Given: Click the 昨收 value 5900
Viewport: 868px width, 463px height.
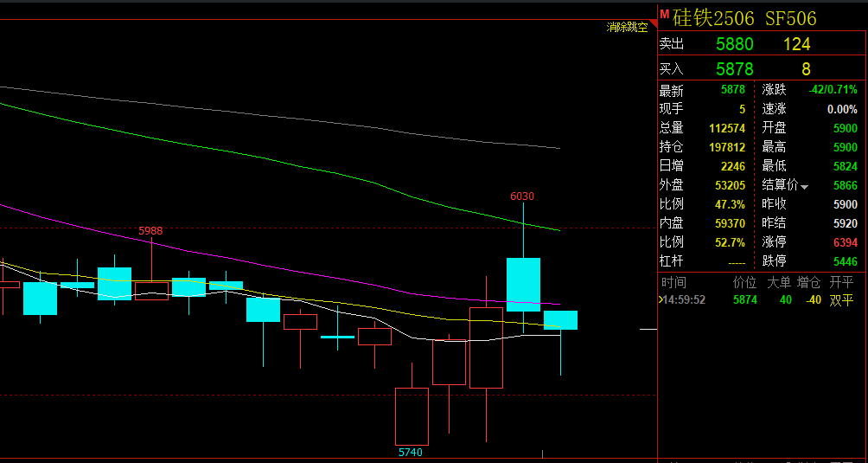Looking at the screenshot, I should coord(846,204).
